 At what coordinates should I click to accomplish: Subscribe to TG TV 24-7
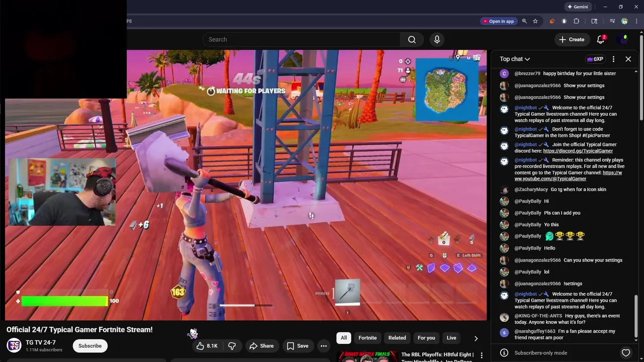[x=90, y=346]
